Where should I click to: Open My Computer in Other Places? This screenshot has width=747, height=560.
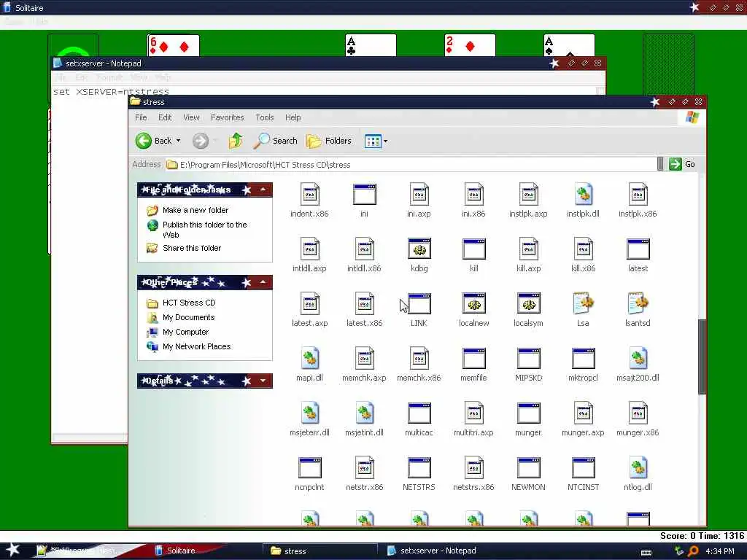186,332
